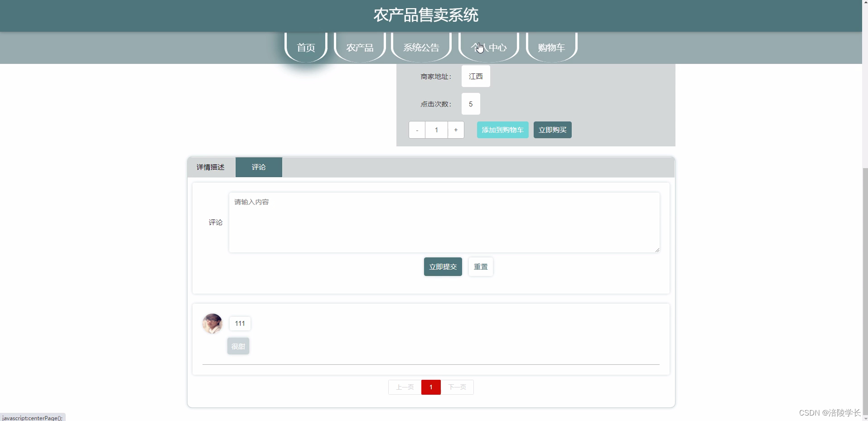Screen dimensions: 868x421
Task: Click inside the 请输入内容 comment box
Action: pyautogui.click(x=444, y=222)
